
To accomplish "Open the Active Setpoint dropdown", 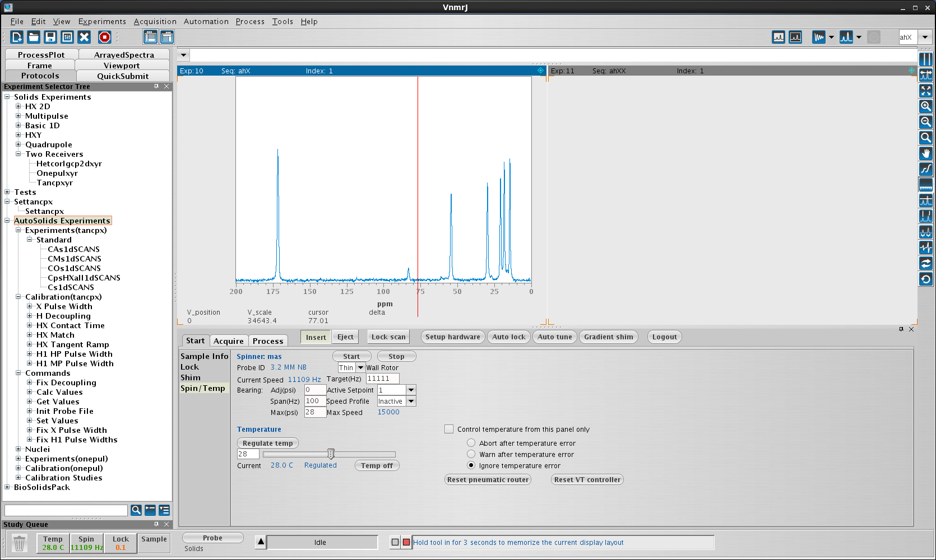I will point(411,390).
